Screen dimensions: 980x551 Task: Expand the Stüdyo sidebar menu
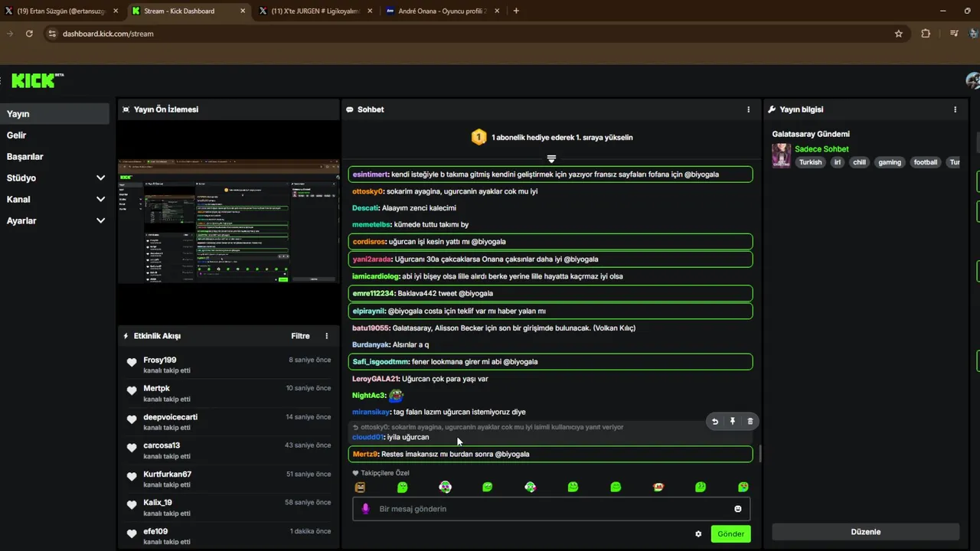(x=100, y=178)
